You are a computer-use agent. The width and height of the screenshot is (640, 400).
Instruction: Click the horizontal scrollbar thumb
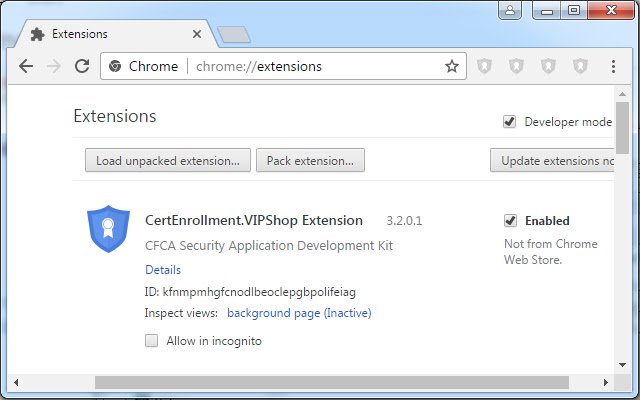332,382
